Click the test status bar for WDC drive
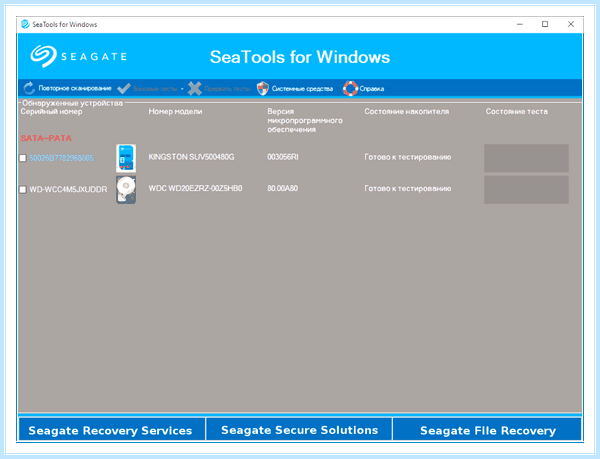The width and height of the screenshot is (600, 459). tap(526, 190)
